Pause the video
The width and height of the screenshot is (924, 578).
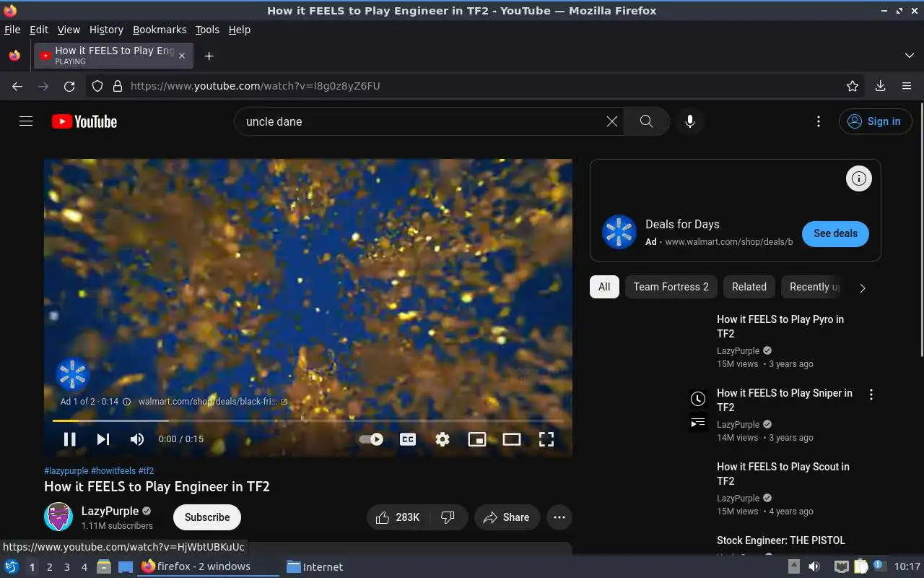(x=69, y=439)
